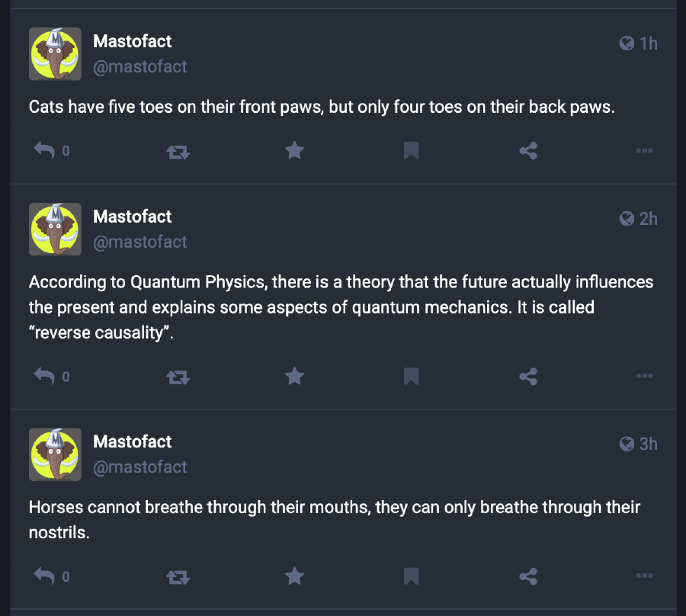This screenshot has height=616, width=686.
Task: Open more menu on horses post
Action: [644, 576]
